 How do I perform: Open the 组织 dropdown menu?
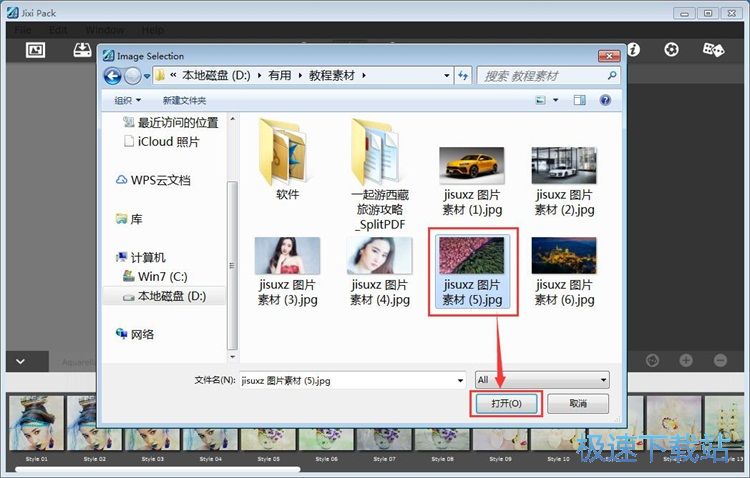[128, 100]
